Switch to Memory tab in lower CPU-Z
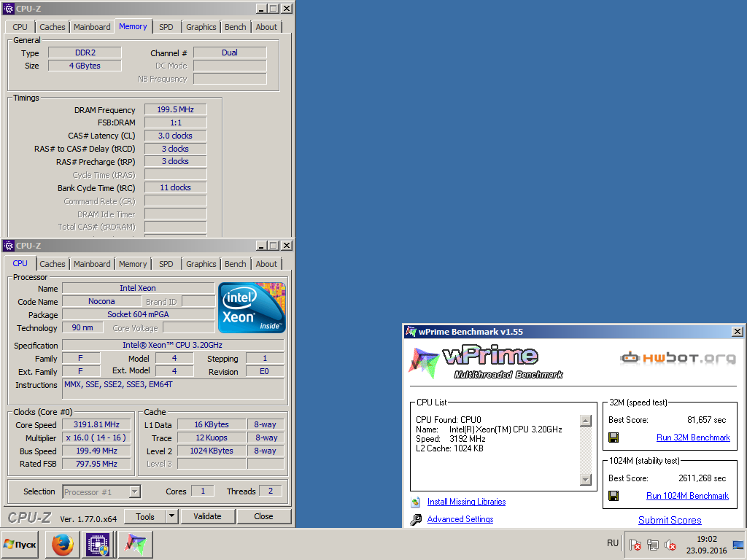Image resolution: width=747 pixels, height=560 pixels. pos(133,264)
